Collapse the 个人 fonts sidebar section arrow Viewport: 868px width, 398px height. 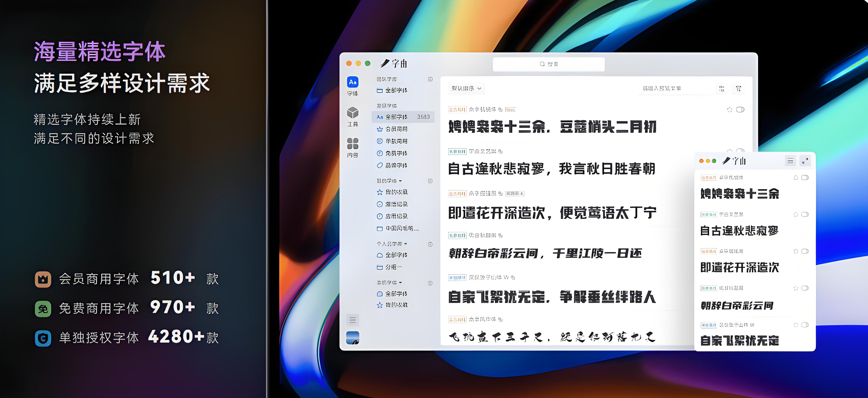[406, 244]
